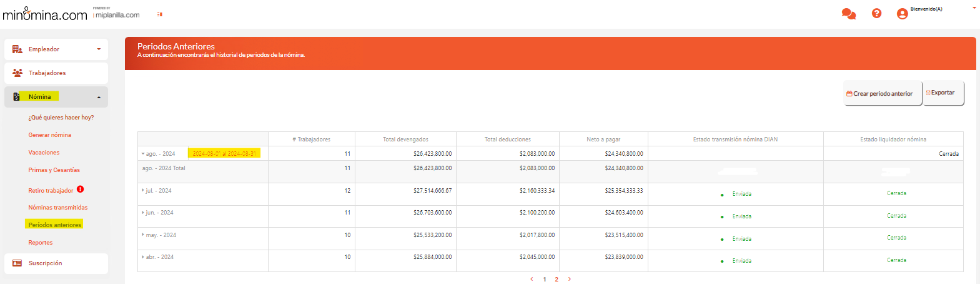Image resolution: width=980 pixels, height=284 pixels.
Task: Click the Nómina payroll document icon
Action: [16, 96]
